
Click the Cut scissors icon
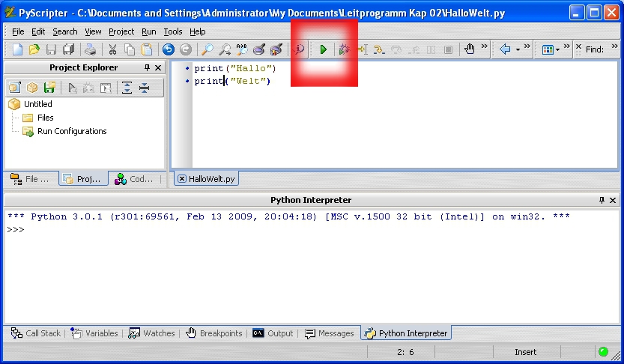tap(112, 49)
